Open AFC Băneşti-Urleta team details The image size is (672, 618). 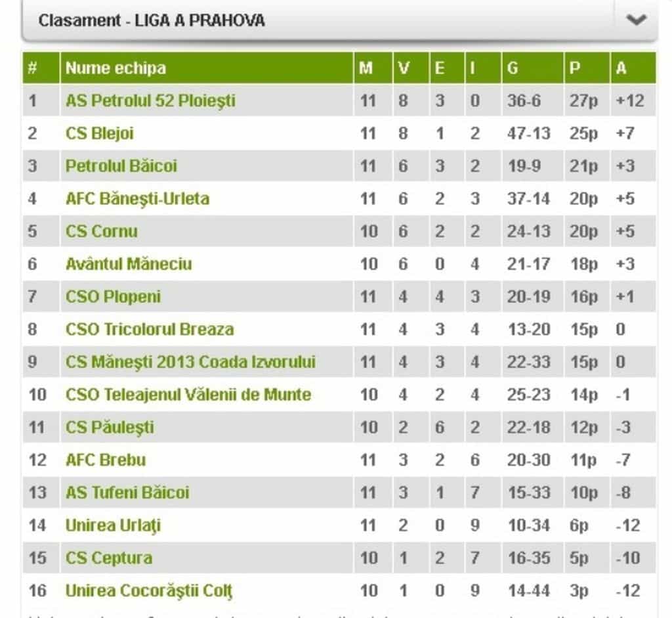(139, 198)
